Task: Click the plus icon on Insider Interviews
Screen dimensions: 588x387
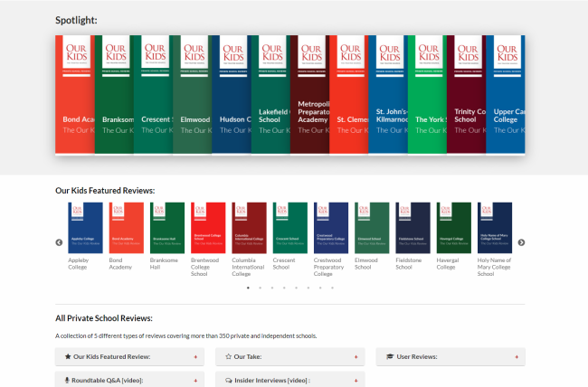Action: click(x=356, y=381)
